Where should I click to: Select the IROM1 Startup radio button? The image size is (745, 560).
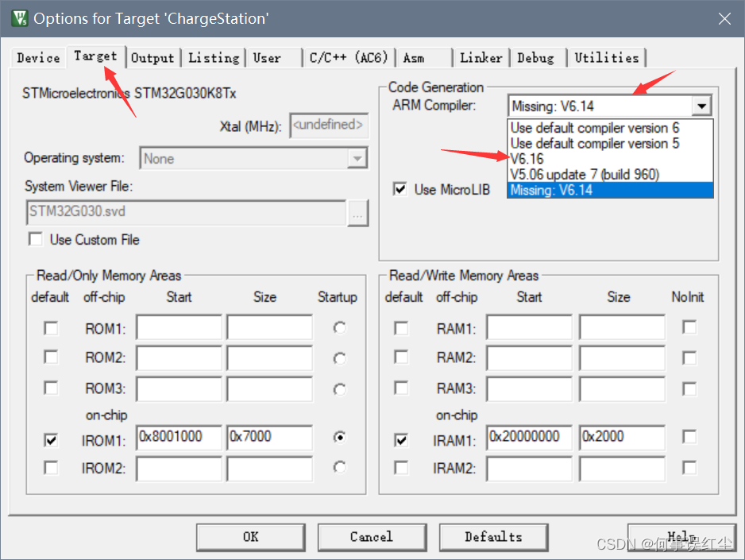pyautogui.click(x=339, y=437)
